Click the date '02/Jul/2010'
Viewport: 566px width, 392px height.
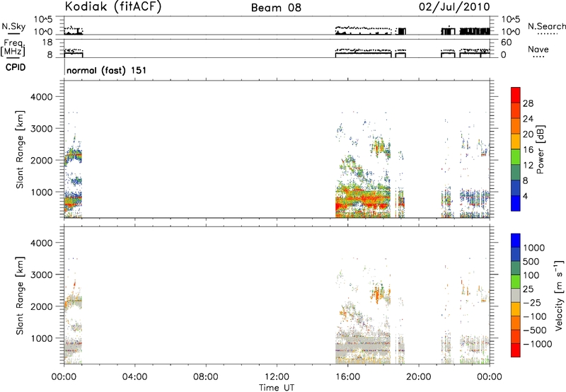point(454,7)
